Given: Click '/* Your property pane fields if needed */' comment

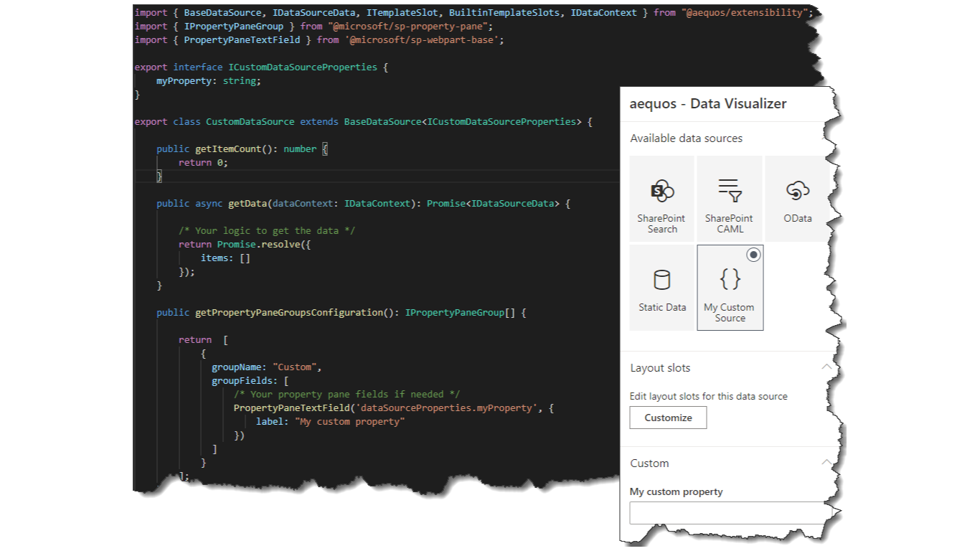Looking at the screenshot, I should point(347,394).
